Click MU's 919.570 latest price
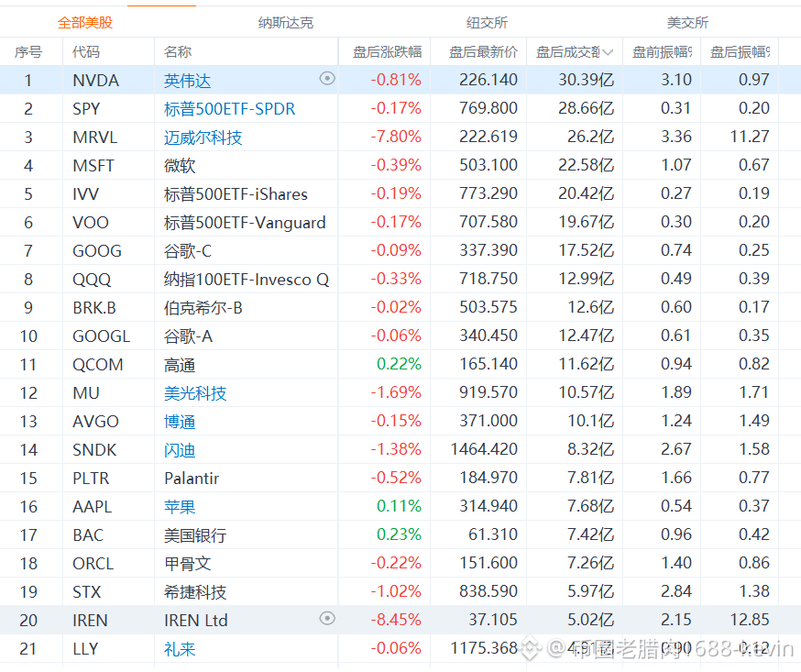 (x=488, y=392)
